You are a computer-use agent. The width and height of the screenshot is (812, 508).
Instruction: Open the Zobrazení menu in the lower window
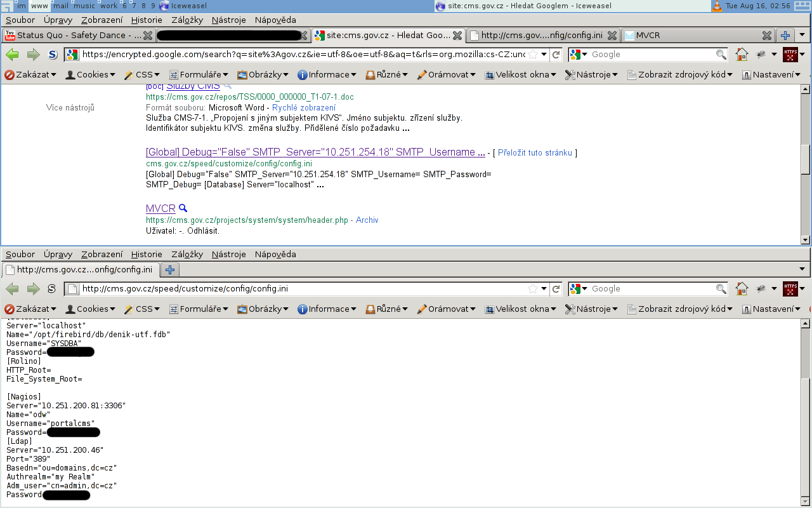point(102,255)
